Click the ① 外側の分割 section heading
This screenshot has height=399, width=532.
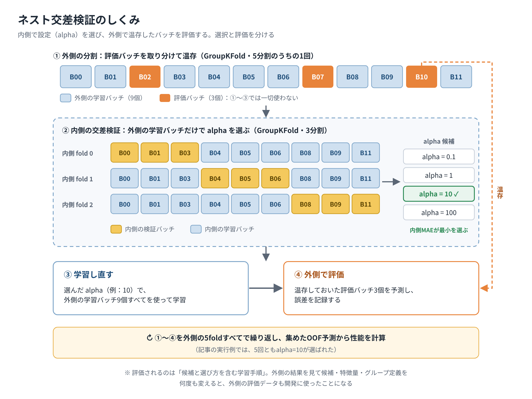[184, 56]
